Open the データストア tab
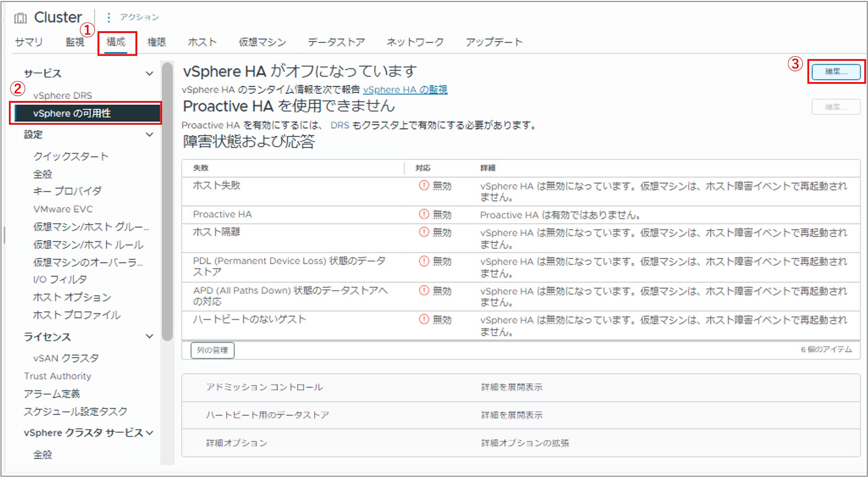This screenshot has width=868, height=478. (x=336, y=42)
